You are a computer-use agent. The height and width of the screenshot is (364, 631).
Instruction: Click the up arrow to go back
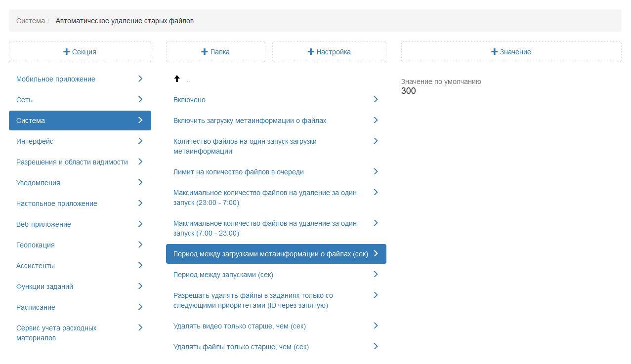[177, 79]
